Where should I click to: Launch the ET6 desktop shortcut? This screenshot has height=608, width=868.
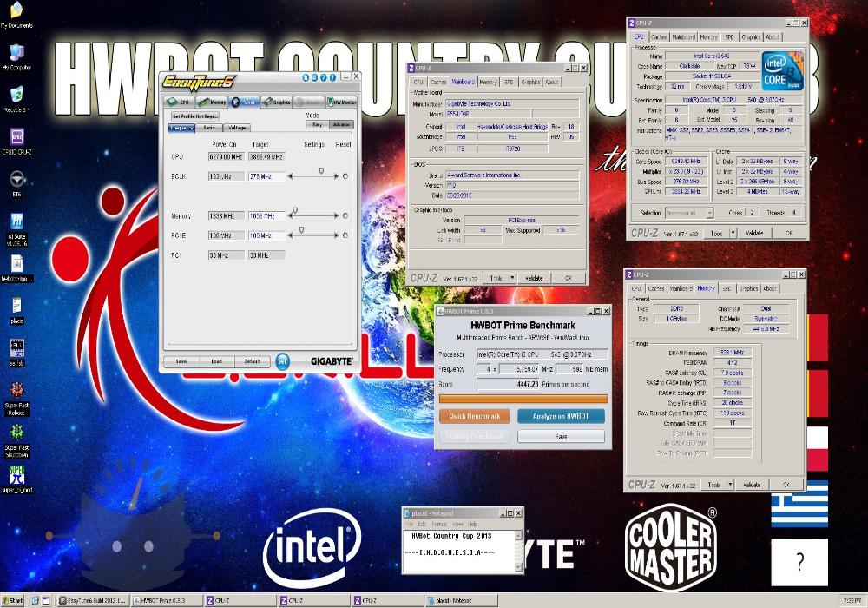[16, 182]
